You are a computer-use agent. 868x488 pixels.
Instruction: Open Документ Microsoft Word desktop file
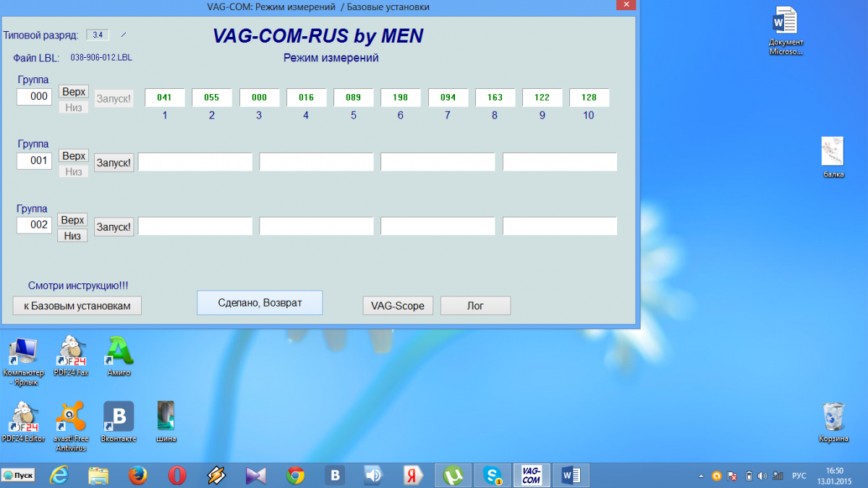[x=786, y=32]
